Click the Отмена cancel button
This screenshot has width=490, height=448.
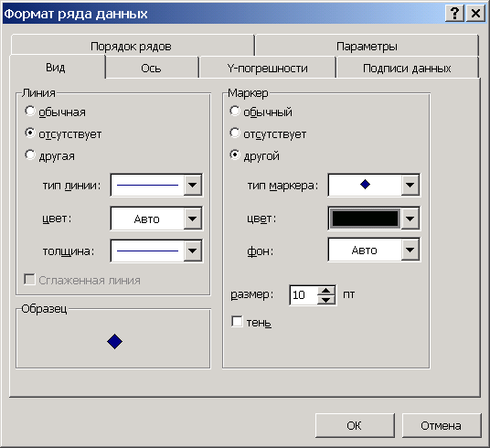point(441,425)
